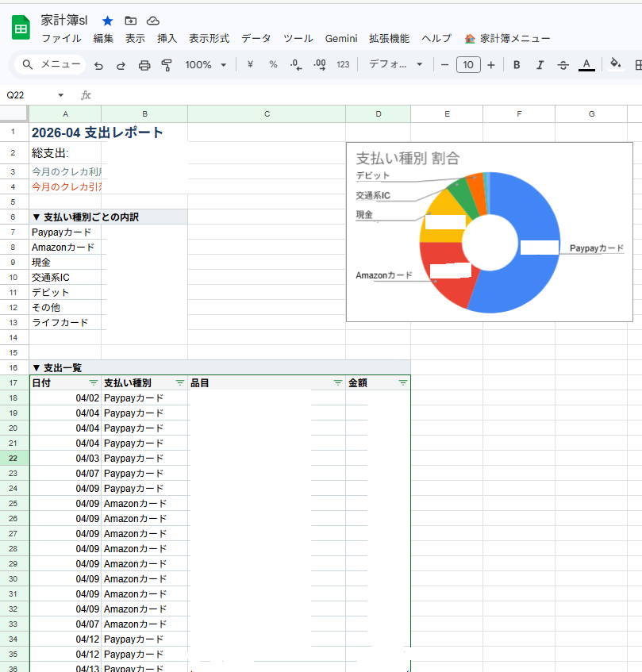Click the redo arrow

[121, 65]
